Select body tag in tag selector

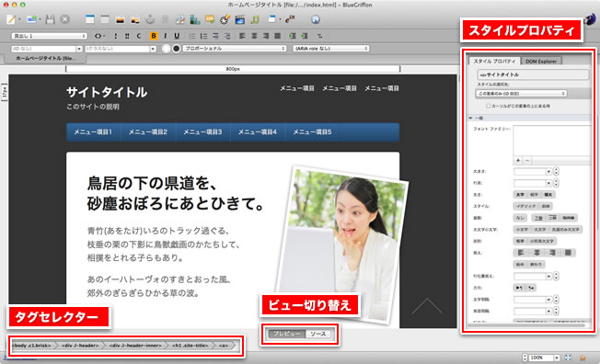(32, 346)
